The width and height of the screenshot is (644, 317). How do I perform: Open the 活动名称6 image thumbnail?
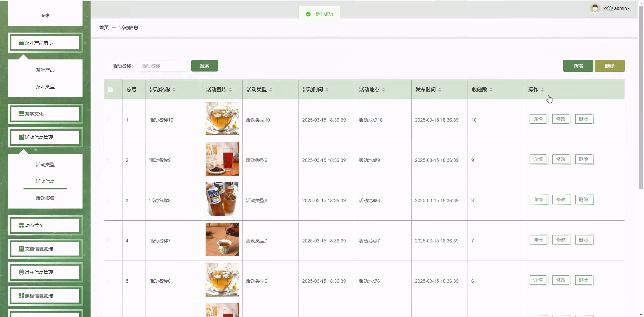[222, 280]
